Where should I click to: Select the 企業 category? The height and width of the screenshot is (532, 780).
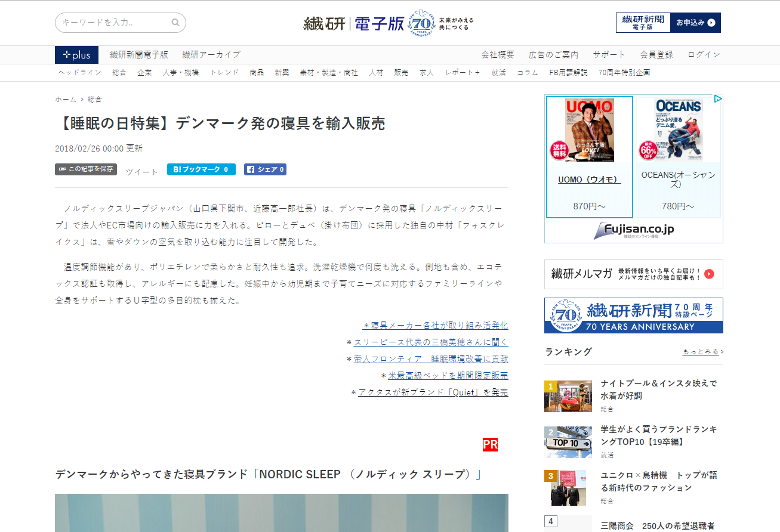pyautogui.click(x=144, y=73)
